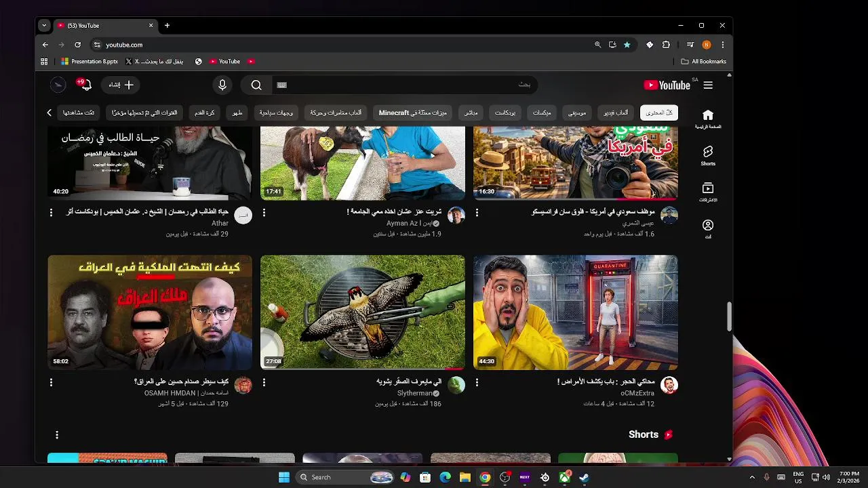Viewport: 868px width, 488px height.
Task: Open Chrome extensions puzzle icon
Action: [666, 45]
